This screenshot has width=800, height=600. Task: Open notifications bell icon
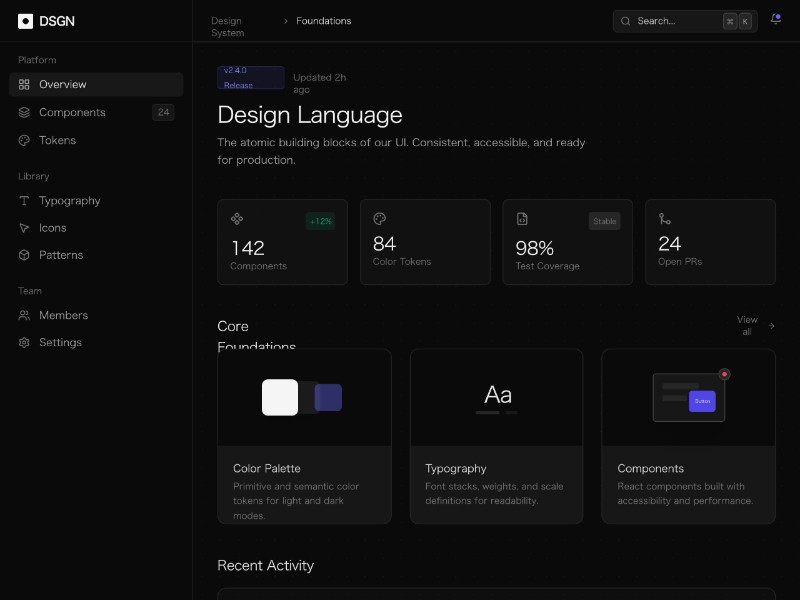pos(776,19)
